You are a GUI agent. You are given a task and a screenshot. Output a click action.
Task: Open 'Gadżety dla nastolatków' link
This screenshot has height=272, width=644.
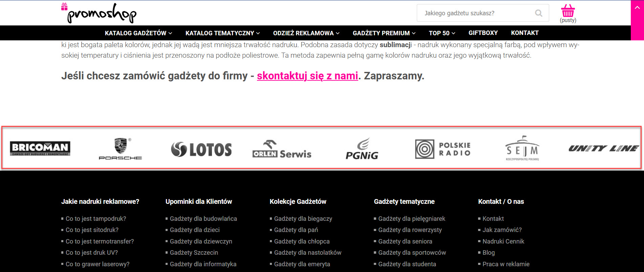(308, 253)
